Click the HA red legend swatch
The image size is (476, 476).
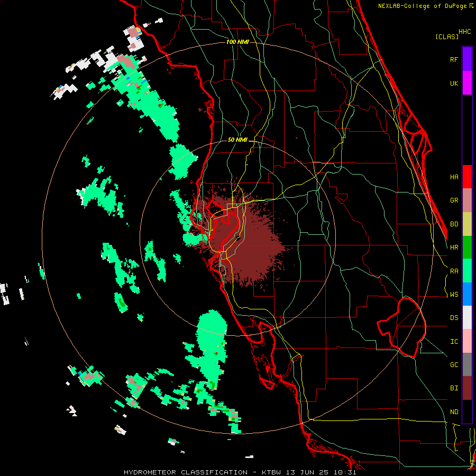(x=467, y=177)
